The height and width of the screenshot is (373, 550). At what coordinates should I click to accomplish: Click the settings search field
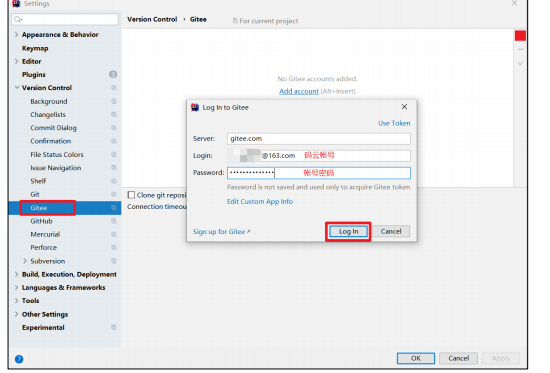pyautogui.click(x=65, y=19)
